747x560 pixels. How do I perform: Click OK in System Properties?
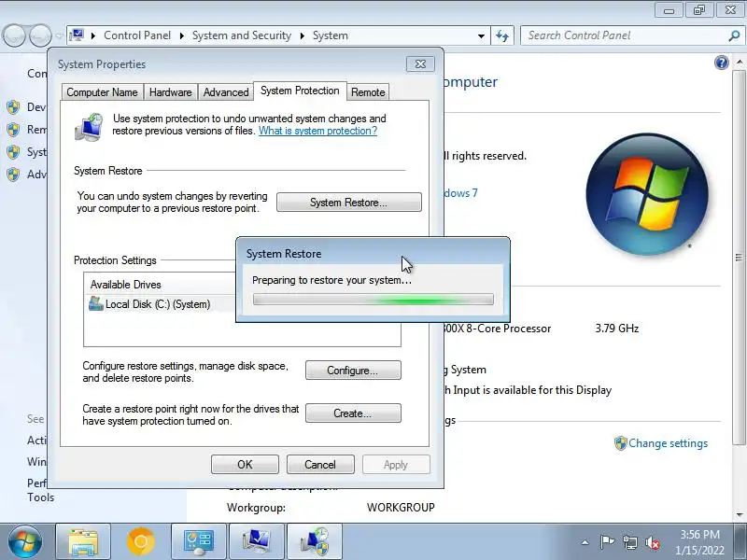pyautogui.click(x=245, y=464)
